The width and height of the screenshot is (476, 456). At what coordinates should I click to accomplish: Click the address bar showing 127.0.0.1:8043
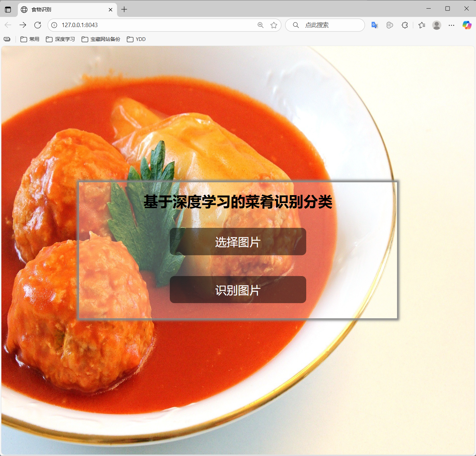click(164, 25)
